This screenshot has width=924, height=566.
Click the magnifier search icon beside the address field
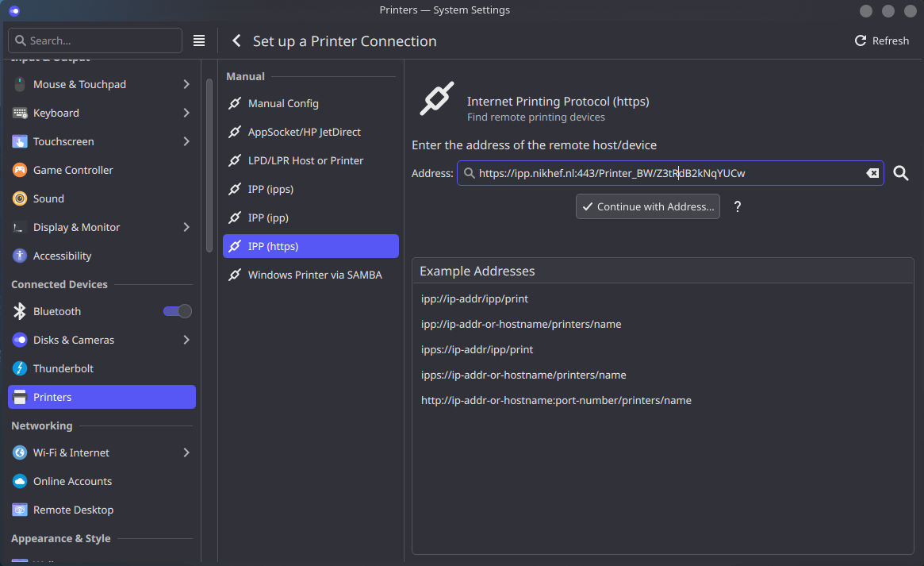click(900, 173)
